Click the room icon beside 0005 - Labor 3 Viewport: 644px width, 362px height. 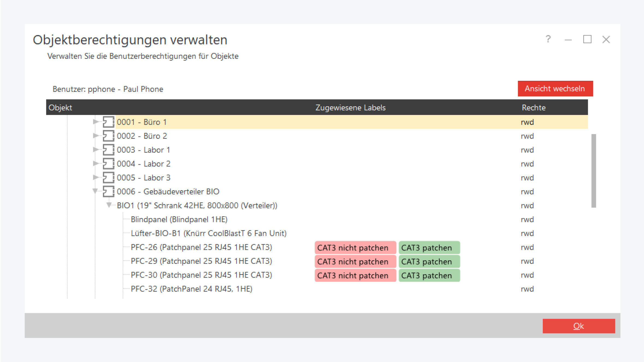pos(108,177)
